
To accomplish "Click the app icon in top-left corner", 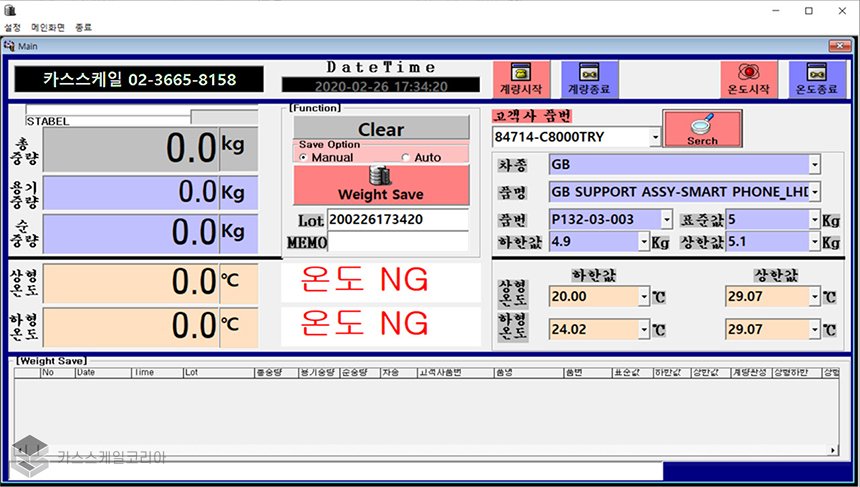I will click(11, 9).
